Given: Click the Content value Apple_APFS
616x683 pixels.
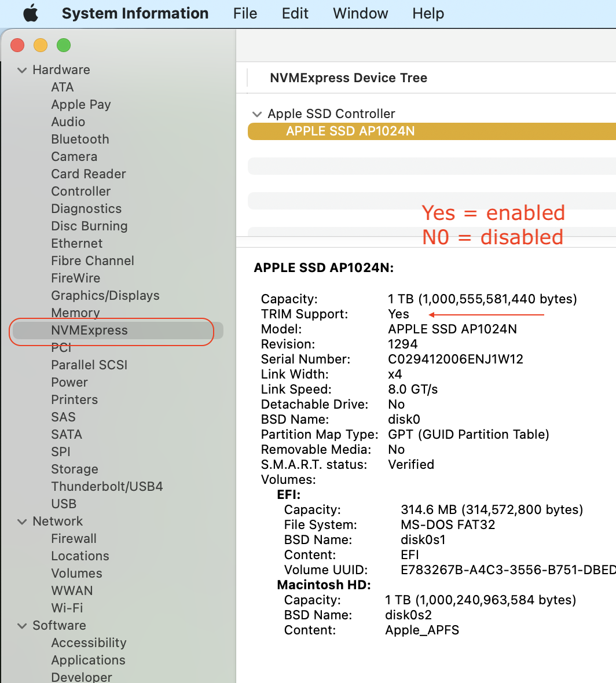Looking at the screenshot, I should (x=422, y=630).
